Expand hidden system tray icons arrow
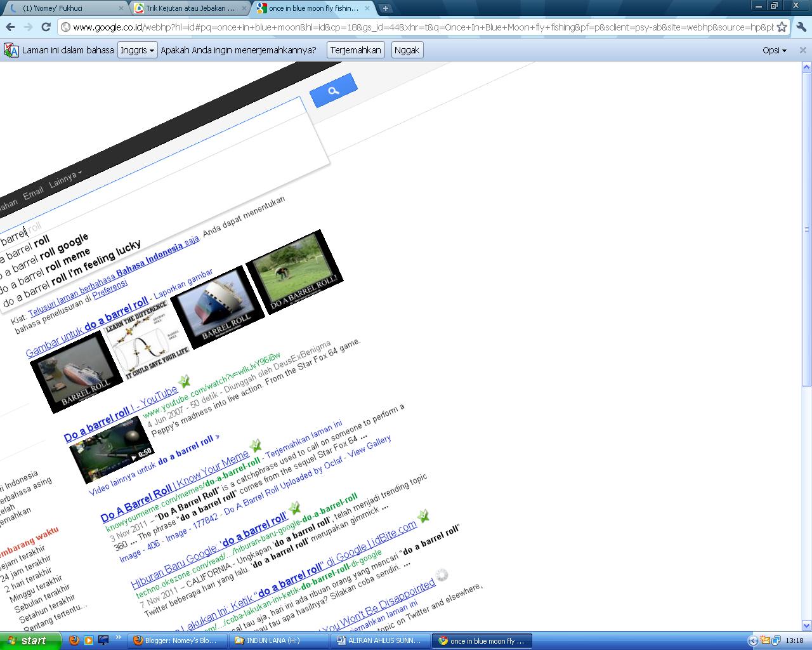This screenshot has height=650, width=812. 753,640
